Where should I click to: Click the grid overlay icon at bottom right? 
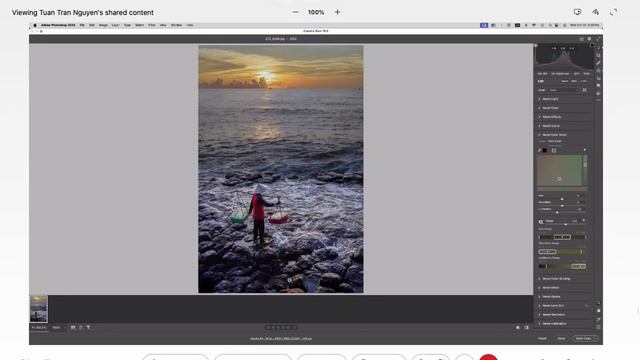click(x=598, y=327)
